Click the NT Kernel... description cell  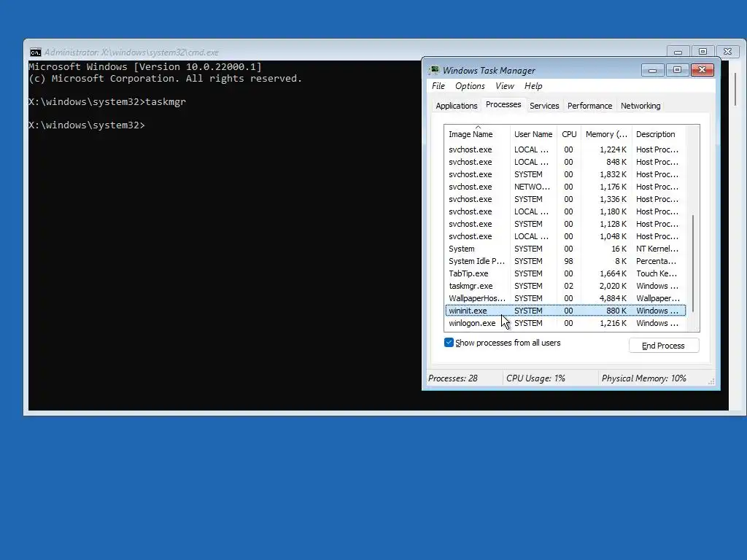point(657,249)
